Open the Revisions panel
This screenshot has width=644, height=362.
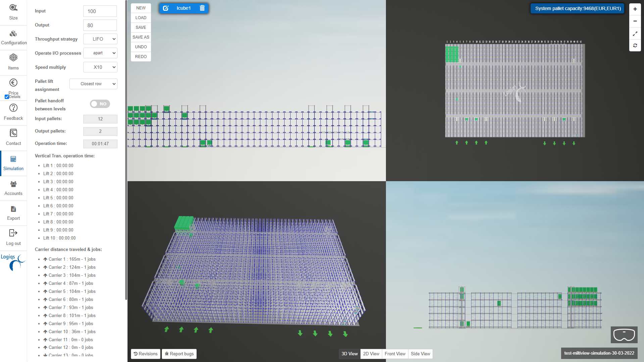[145, 354]
